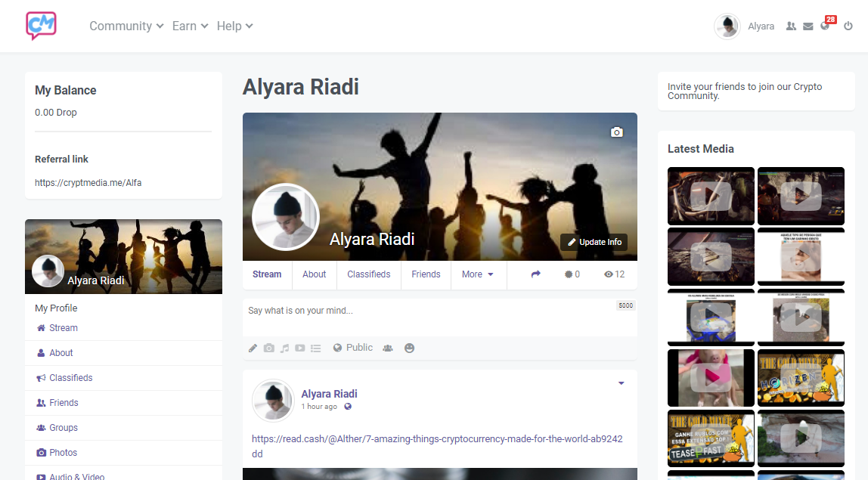
Task: Click the large profile avatar on cover
Action: click(286, 217)
